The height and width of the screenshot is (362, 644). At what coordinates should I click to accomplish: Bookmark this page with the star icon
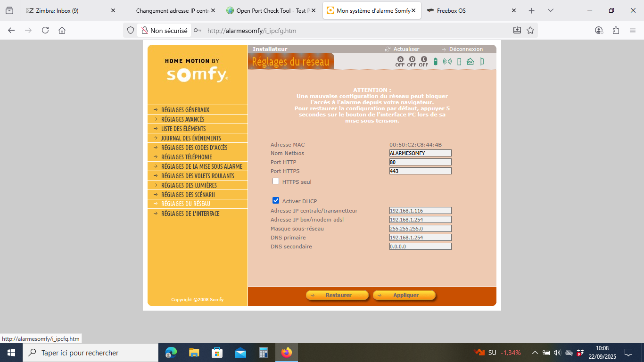[x=530, y=30]
